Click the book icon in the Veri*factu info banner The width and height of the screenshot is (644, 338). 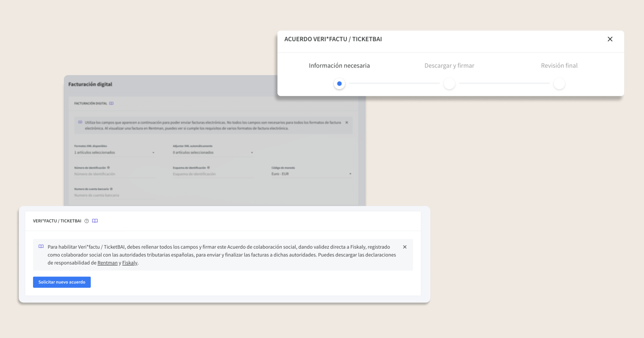41,247
